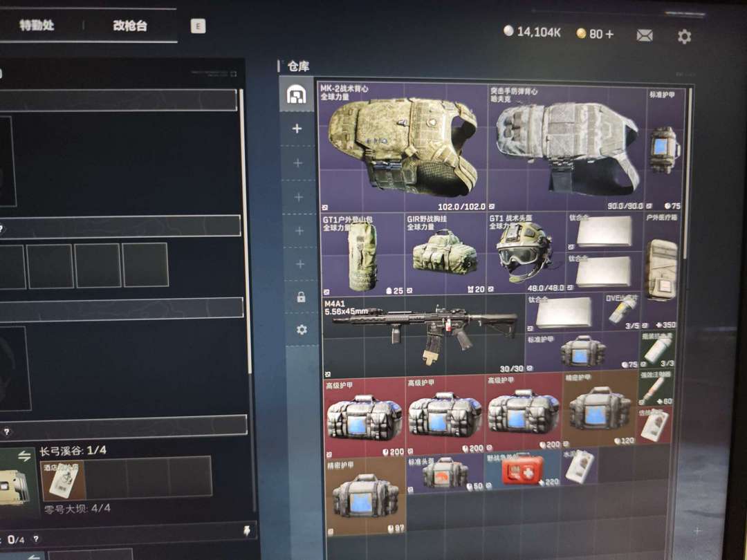747x560 pixels.
Task: Click the lock icon in warehouse sidebar
Action: point(301,297)
